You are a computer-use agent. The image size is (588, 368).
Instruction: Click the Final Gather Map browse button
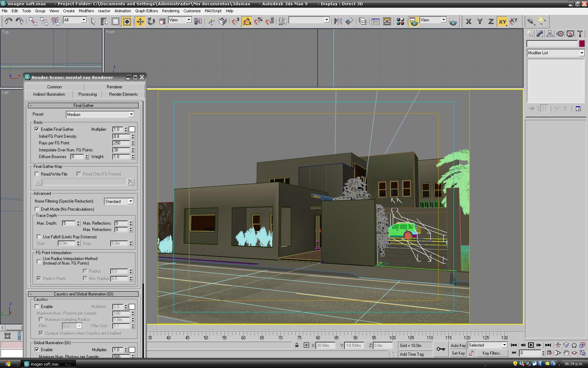tap(38, 182)
